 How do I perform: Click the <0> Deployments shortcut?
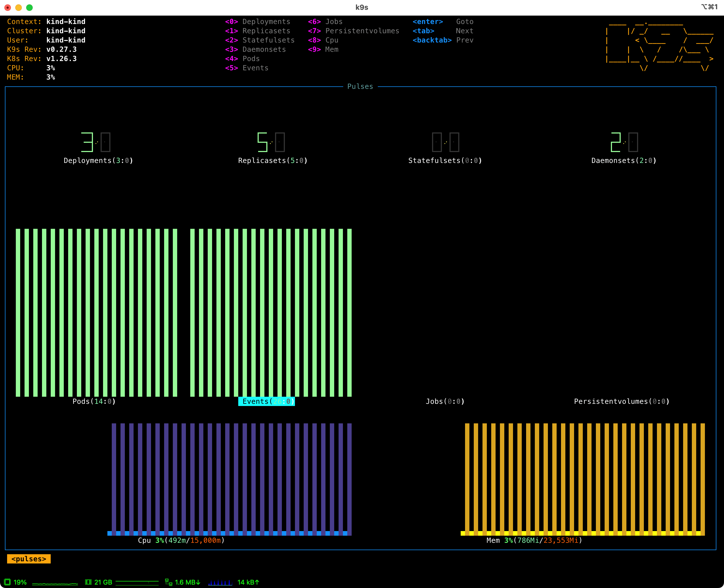pyautogui.click(x=258, y=22)
